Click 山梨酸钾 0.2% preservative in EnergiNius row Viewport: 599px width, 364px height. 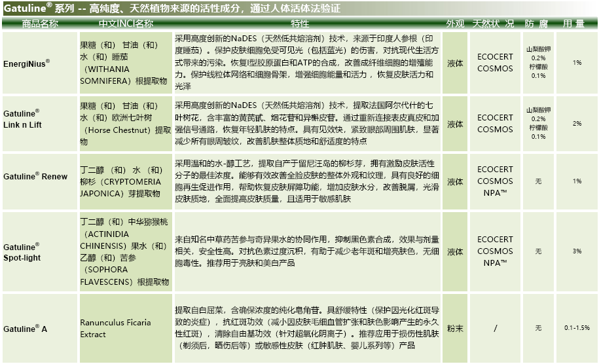point(538,54)
